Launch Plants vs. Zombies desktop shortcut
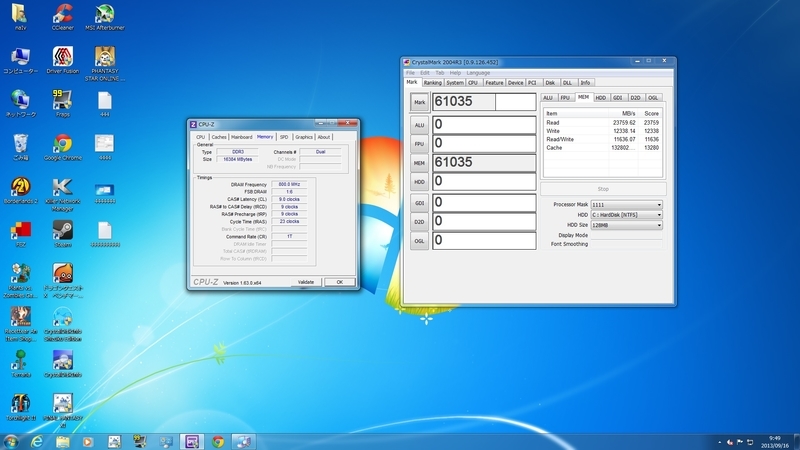Screen dimensions: 800x450 coord(21,281)
